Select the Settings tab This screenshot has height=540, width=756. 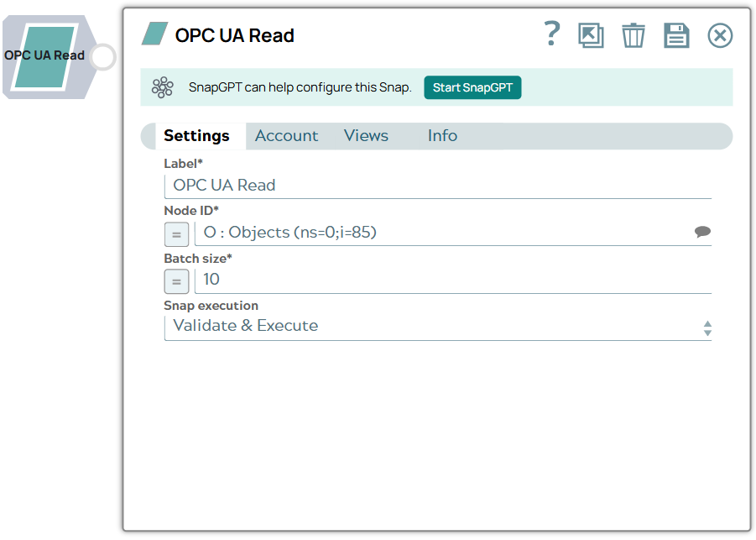(197, 135)
